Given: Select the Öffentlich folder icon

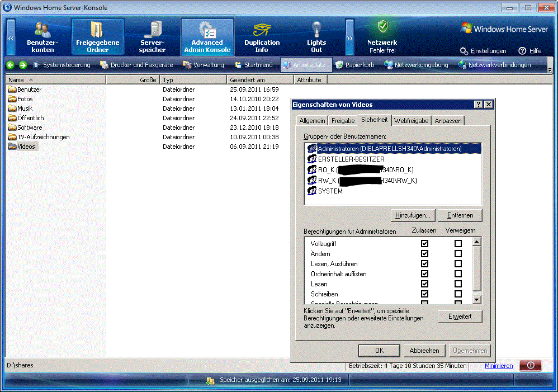Looking at the screenshot, I should 12,118.
